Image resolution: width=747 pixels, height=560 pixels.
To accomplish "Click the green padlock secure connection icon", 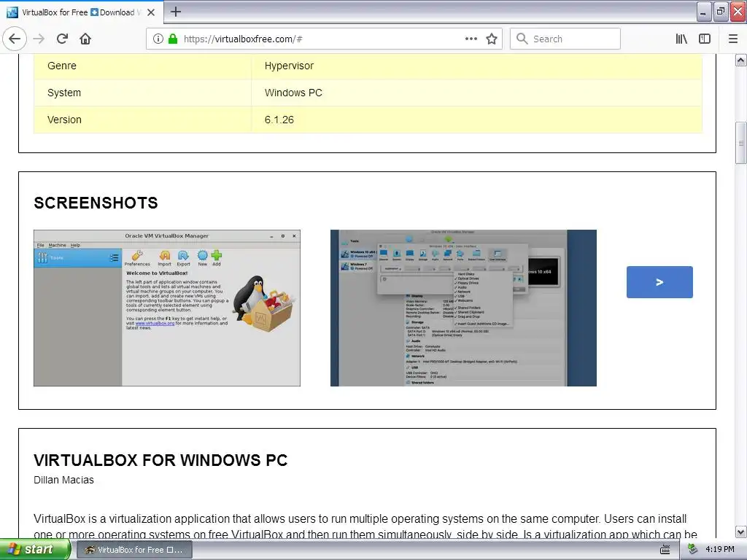I will tap(172, 39).
